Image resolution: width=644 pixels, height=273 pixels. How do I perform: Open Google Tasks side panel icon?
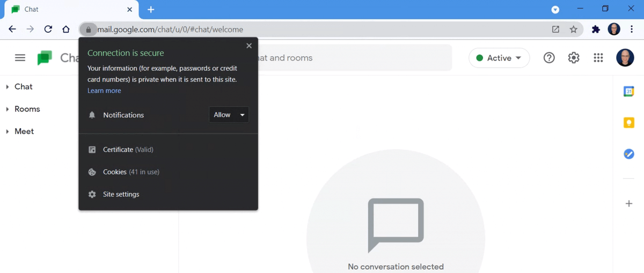click(629, 154)
